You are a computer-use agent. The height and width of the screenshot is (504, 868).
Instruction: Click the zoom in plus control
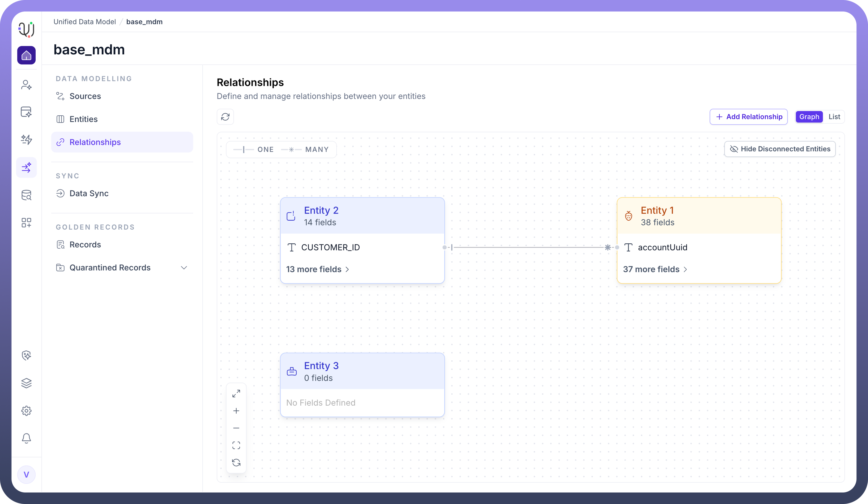236,411
